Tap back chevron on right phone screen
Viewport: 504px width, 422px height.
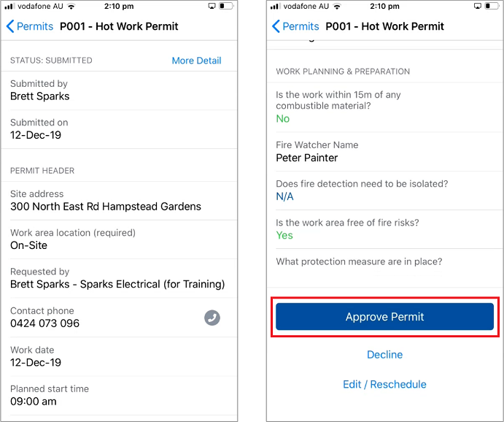[276, 26]
